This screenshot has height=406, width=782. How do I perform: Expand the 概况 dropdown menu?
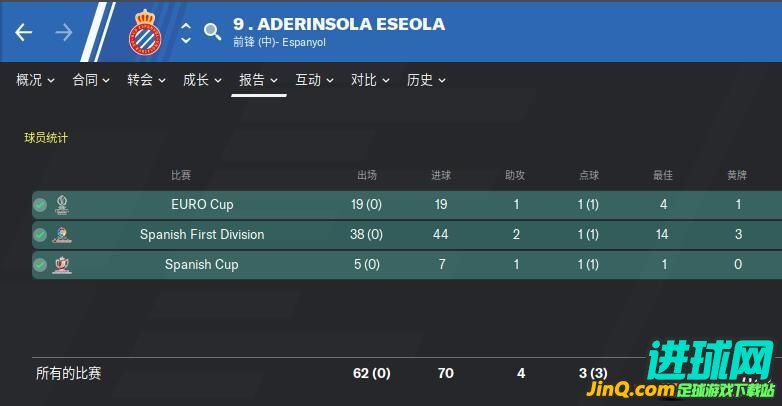tap(35, 80)
